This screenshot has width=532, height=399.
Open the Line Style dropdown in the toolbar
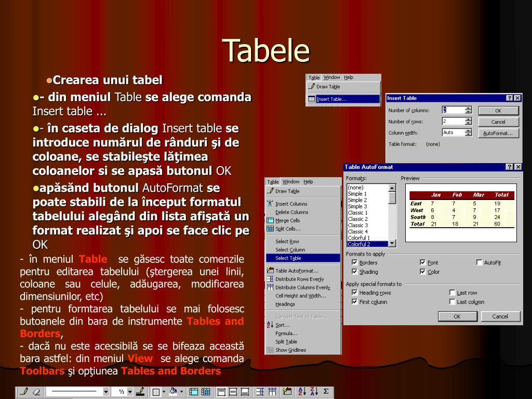pos(106,392)
